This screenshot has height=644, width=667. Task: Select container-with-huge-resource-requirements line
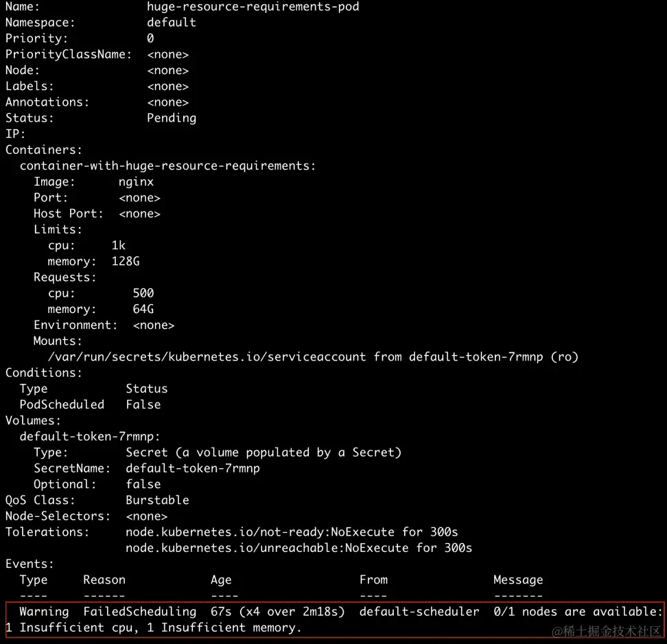(167, 165)
